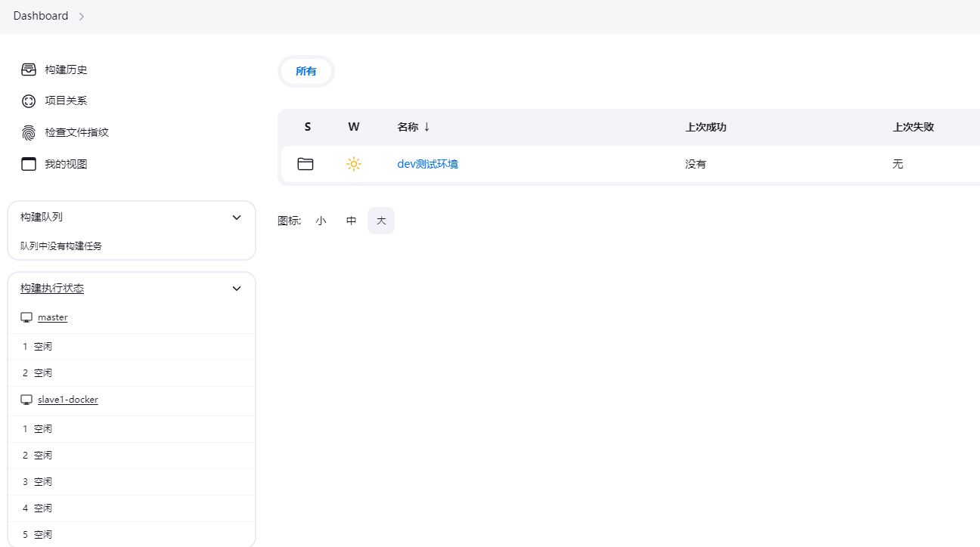Open 项目关系 from the sidebar
980x547 pixels.
click(x=28, y=100)
